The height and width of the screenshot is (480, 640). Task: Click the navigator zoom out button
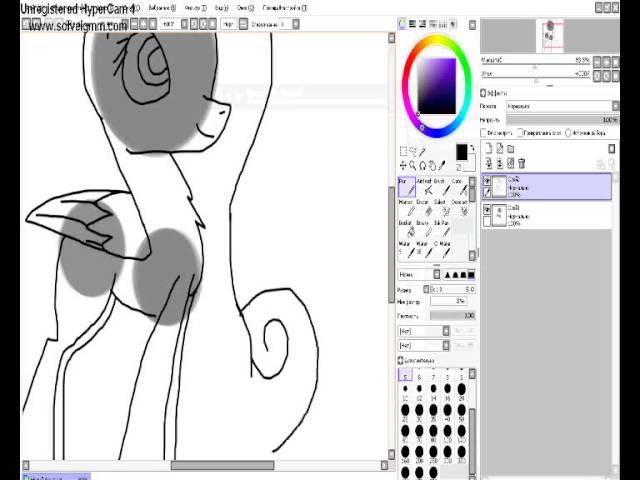597,62
